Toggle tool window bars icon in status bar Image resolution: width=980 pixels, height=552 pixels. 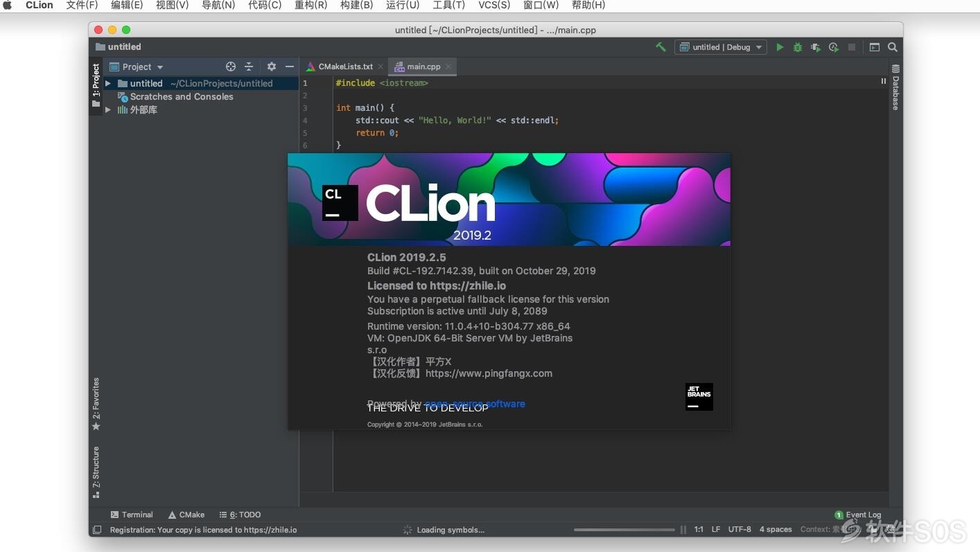coord(97,530)
